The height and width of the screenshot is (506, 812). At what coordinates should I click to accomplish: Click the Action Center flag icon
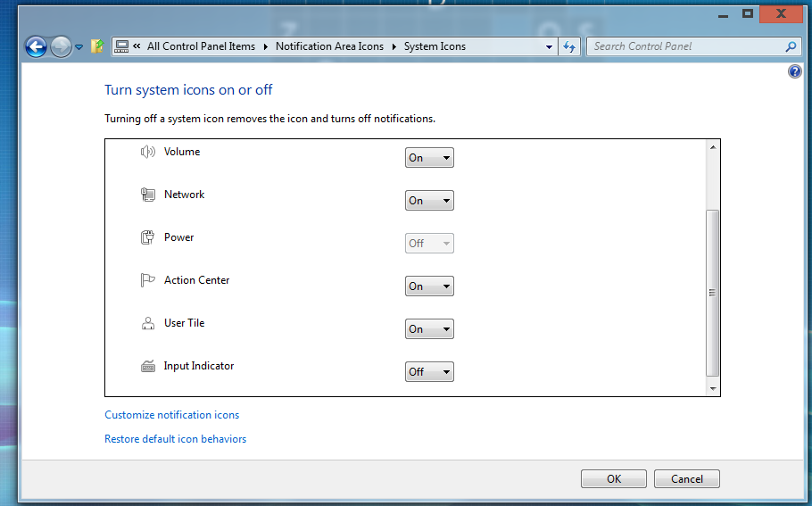148,280
